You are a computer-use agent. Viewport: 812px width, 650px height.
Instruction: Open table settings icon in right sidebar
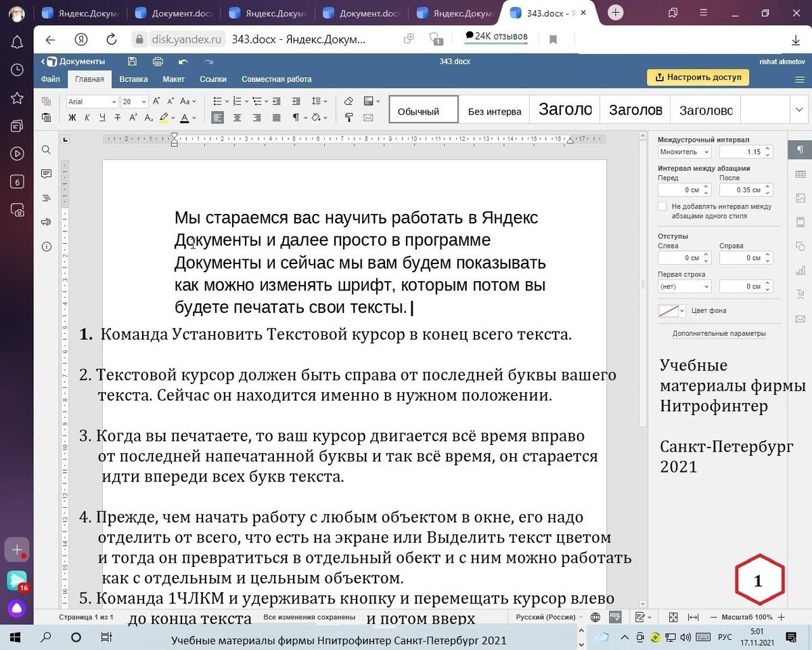click(802, 174)
